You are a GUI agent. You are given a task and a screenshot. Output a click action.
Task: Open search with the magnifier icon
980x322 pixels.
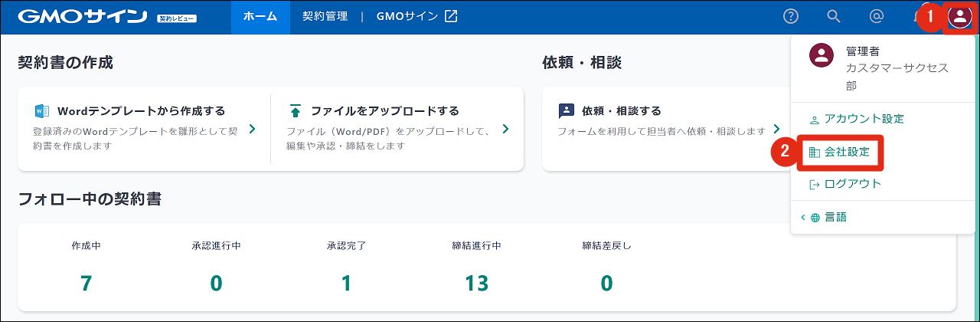[834, 16]
